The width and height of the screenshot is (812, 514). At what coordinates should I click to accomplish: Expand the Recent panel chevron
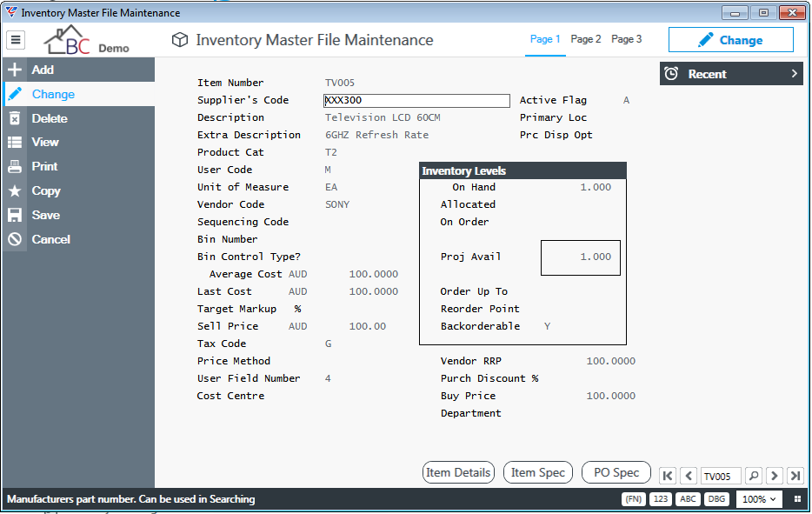pos(795,74)
